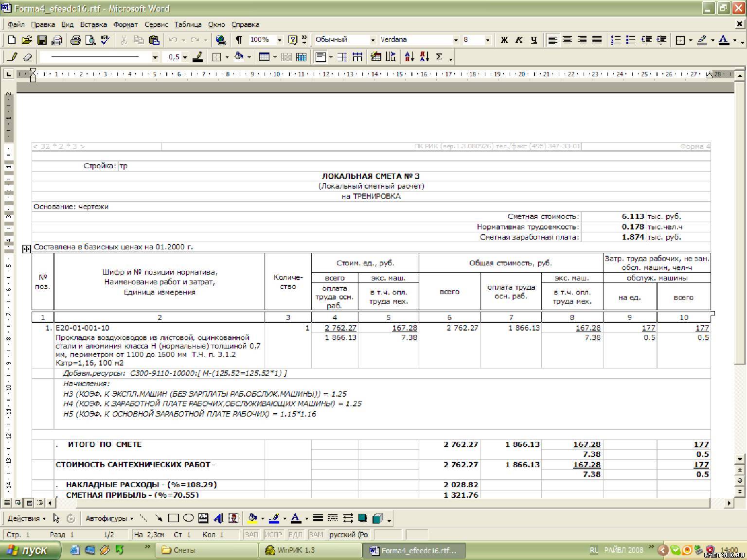Open Print Preview from the toolbar
This screenshot has height=560, width=747.
90,40
